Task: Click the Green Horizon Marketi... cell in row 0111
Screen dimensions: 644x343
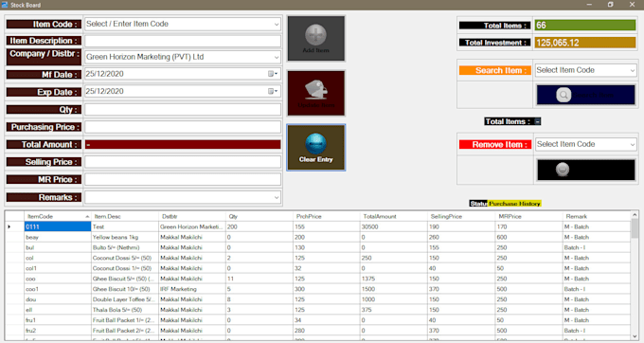Action: coord(192,226)
